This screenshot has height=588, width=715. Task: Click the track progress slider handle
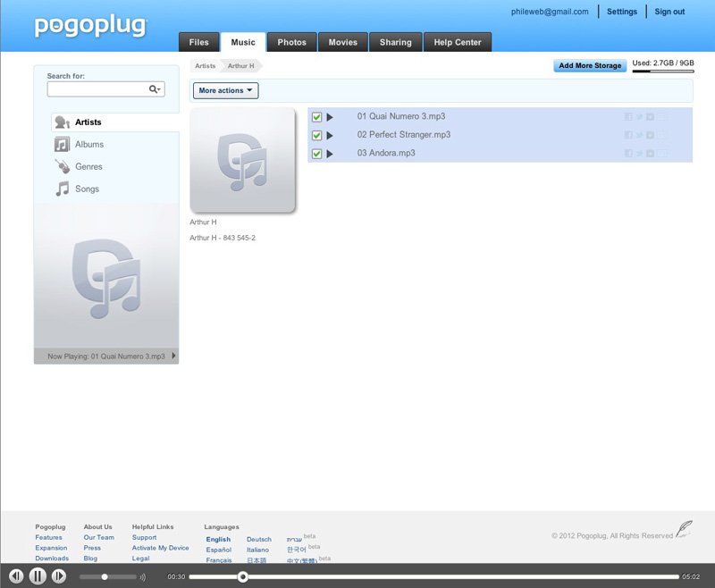pyautogui.click(x=242, y=576)
